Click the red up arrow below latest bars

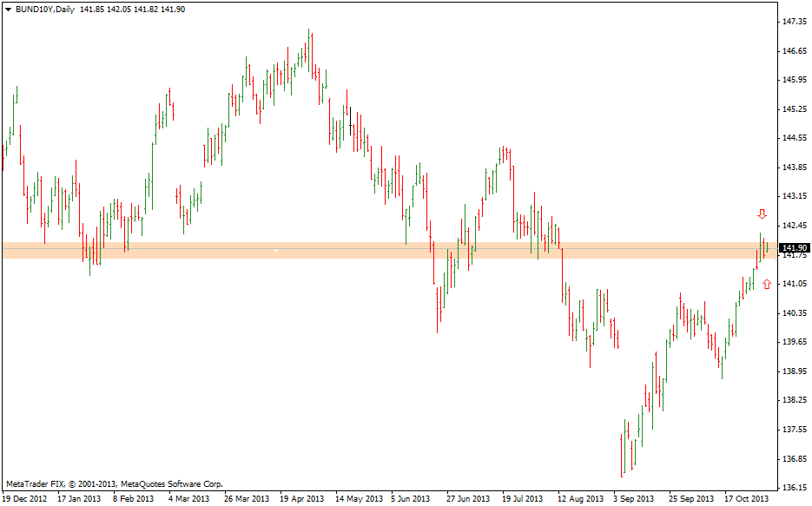point(766,284)
